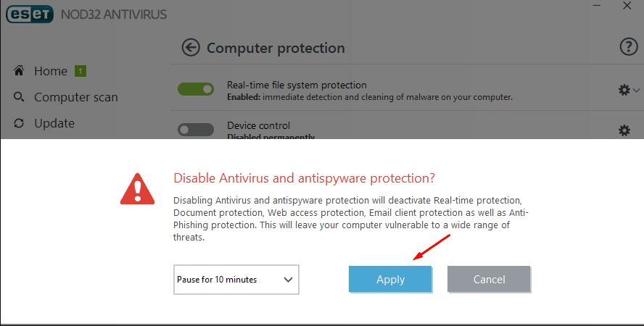Expand the chevron next to the Real-time protection gear

(x=636, y=90)
